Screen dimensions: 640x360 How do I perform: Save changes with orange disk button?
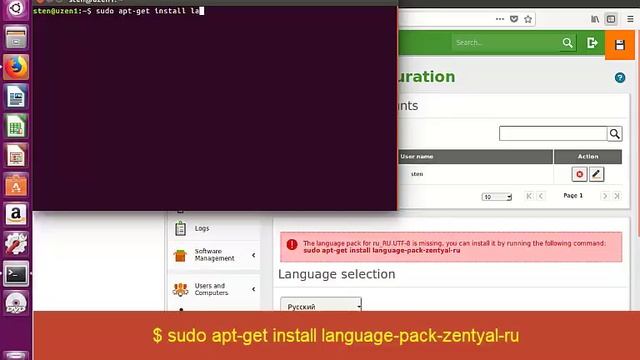620,44
